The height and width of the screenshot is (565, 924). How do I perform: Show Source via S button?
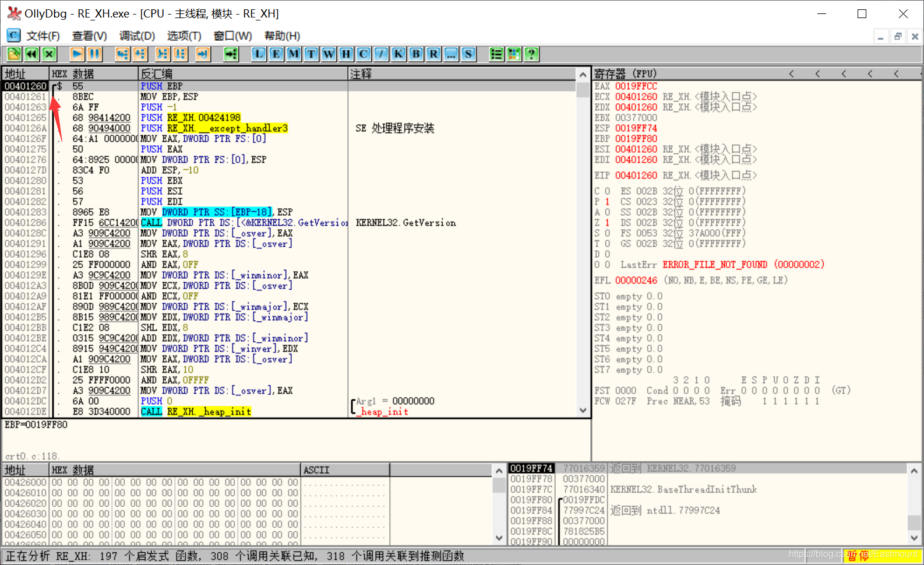tap(468, 54)
